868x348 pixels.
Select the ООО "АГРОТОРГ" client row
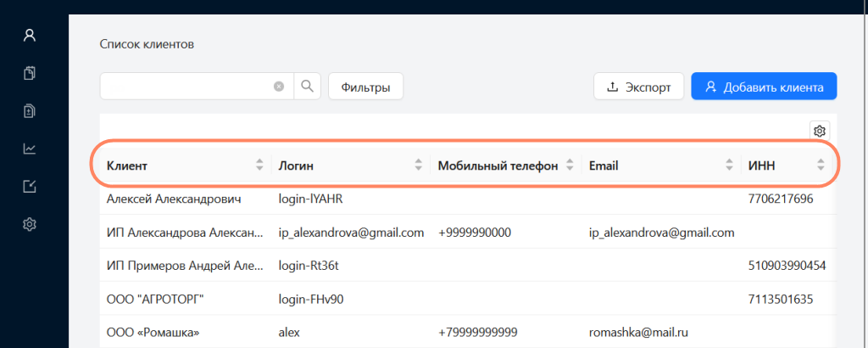156,299
